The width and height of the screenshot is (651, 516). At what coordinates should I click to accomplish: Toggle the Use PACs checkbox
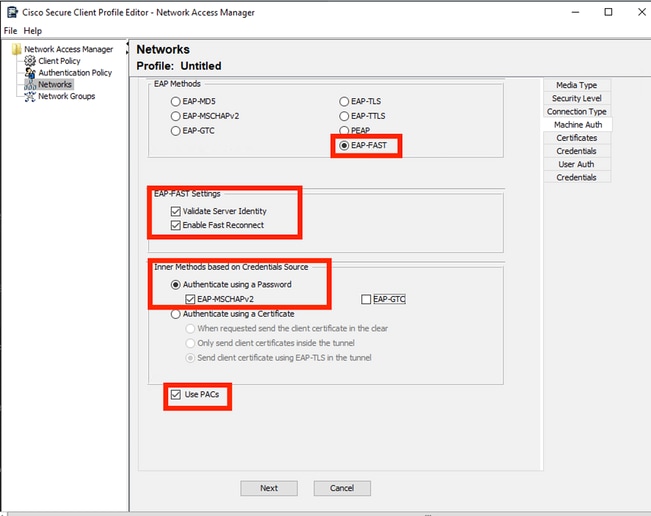(176, 394)
